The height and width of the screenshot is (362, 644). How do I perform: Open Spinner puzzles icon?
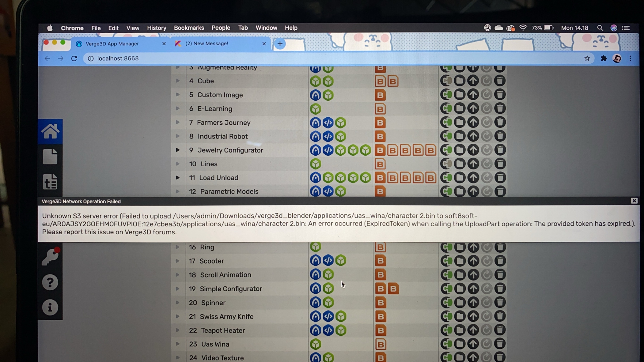click(315, 302)
